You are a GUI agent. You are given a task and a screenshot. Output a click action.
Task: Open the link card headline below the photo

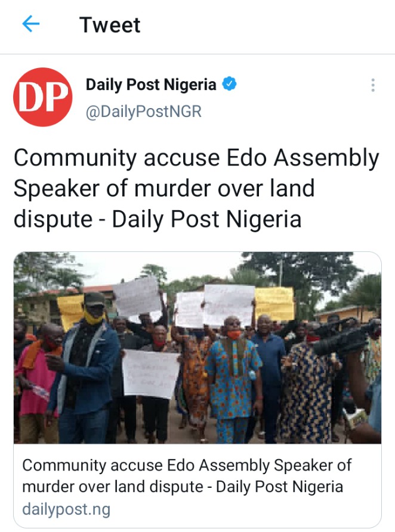click(x=187, y=476)
